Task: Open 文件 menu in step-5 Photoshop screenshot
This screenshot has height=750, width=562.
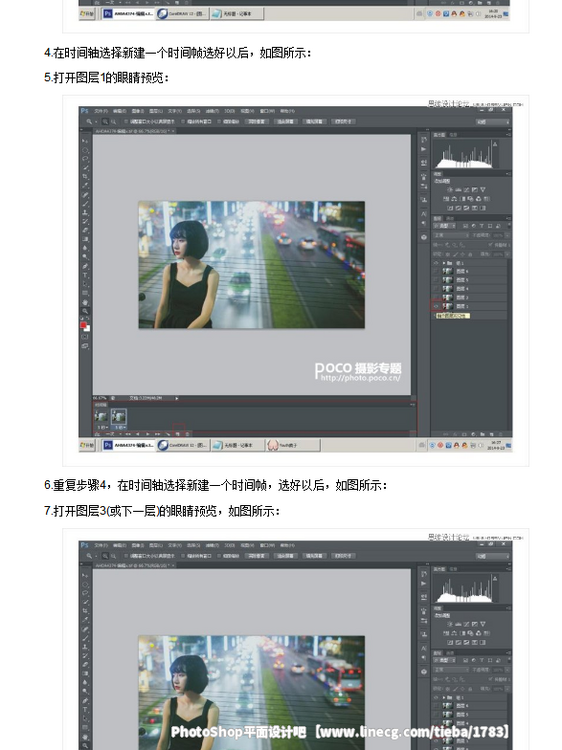Action: coord(101,111)
